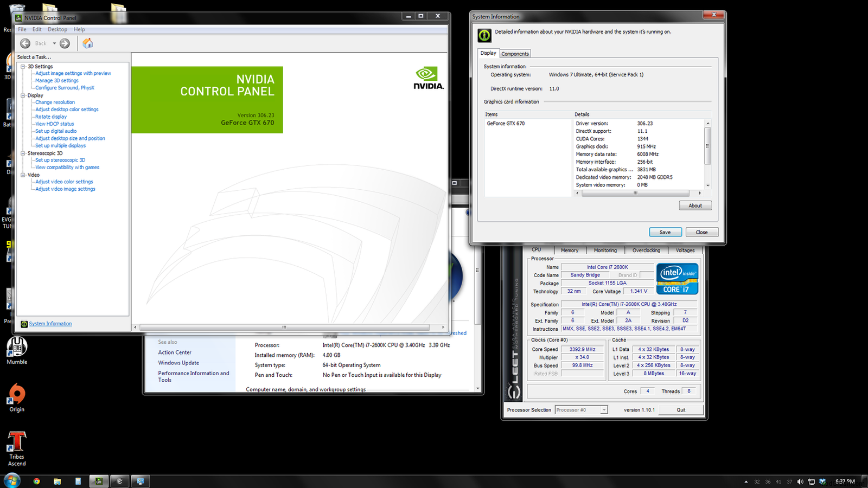Viewport: 868px width, 488px height.
Task: Open the Dropbox tray icon
Action: pos(822,481)
